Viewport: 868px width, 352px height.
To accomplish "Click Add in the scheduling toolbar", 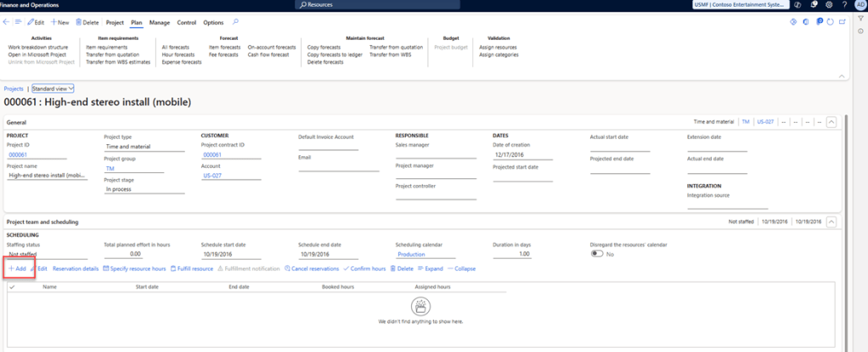I will pos(18,268).
